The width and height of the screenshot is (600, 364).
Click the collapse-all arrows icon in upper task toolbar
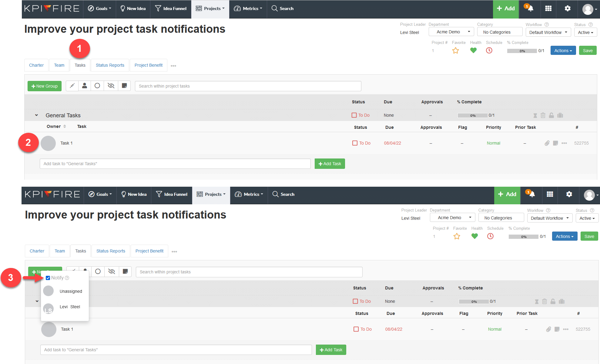(x=72, y=86)
